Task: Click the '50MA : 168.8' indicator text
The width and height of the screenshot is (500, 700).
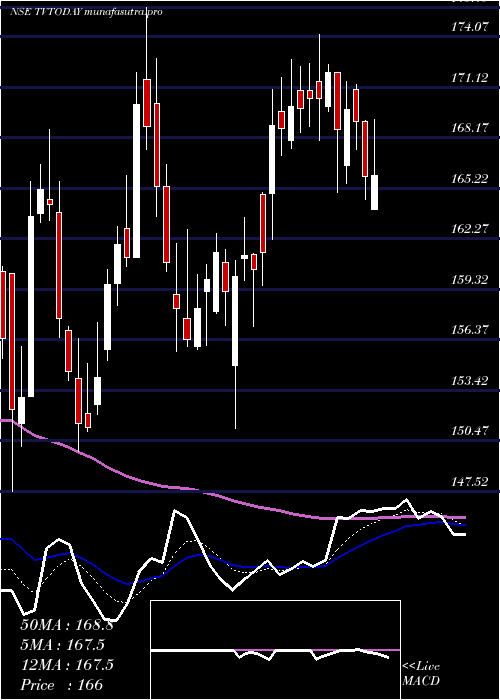Action: pyautogui.click(x=67, y=625)
